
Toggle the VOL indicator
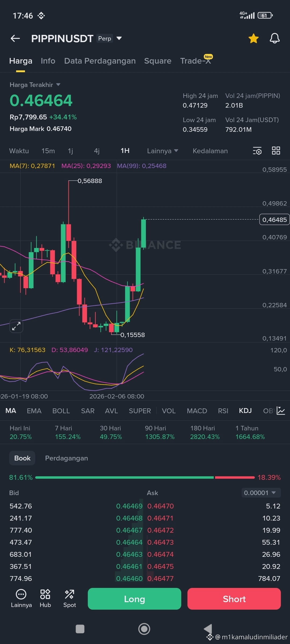(169, 411)
